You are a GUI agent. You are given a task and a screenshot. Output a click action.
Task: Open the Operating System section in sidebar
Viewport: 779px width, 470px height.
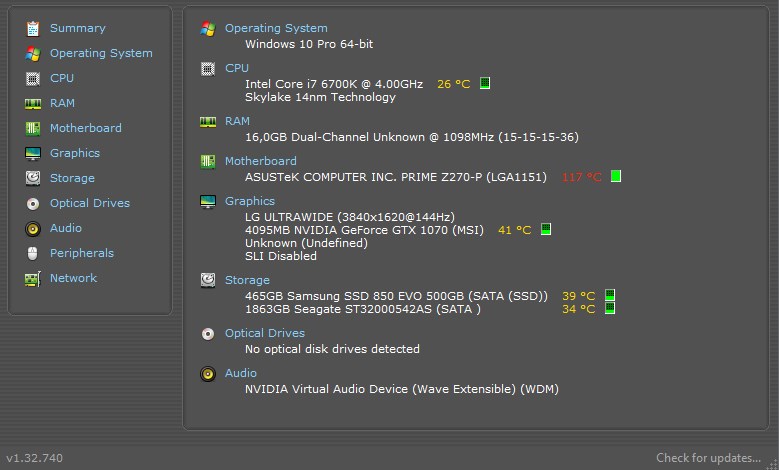click(101, 53)
